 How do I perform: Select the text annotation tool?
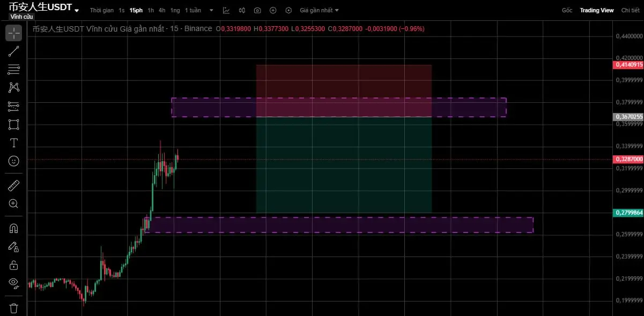click(14, 143)
